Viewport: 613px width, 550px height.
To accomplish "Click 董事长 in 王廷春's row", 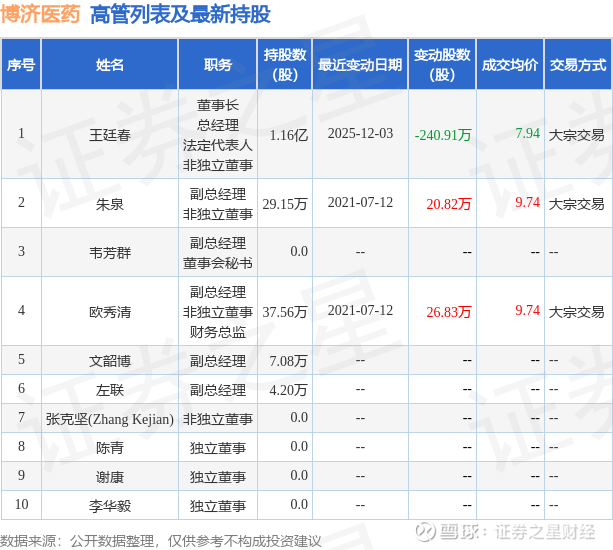I will pyautogui.click(x=218, y=105).
